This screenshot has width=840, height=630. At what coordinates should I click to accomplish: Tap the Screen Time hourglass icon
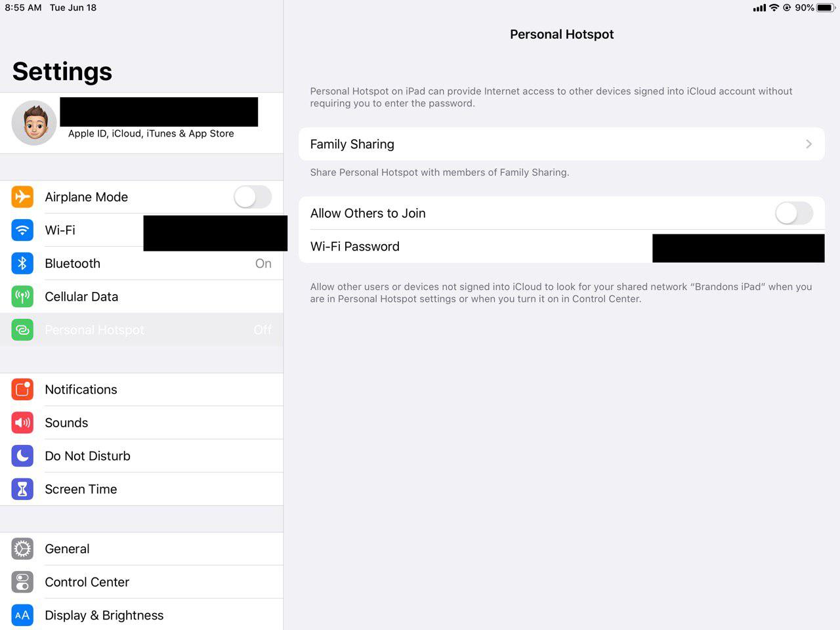pyautogui.click(x=22, y=489)
